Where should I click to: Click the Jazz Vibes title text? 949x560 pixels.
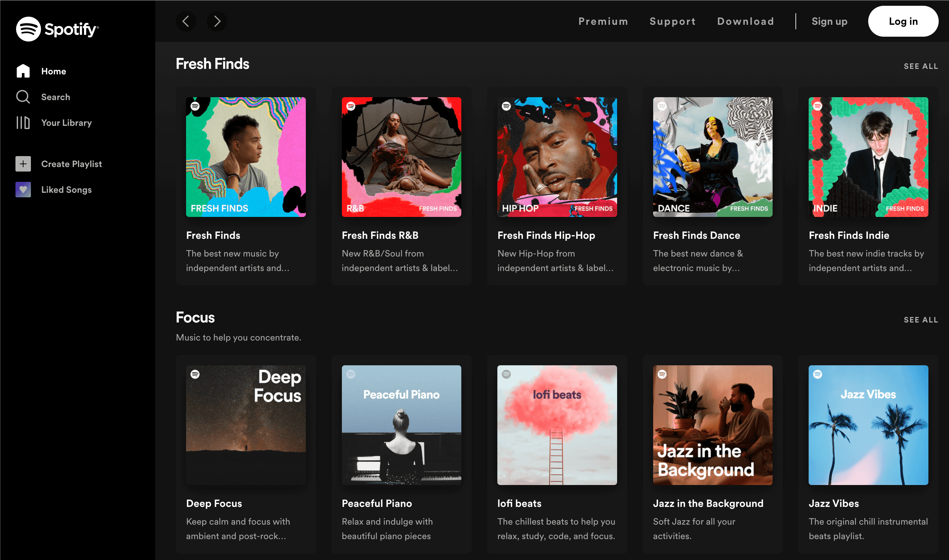[x=834, y=503]
